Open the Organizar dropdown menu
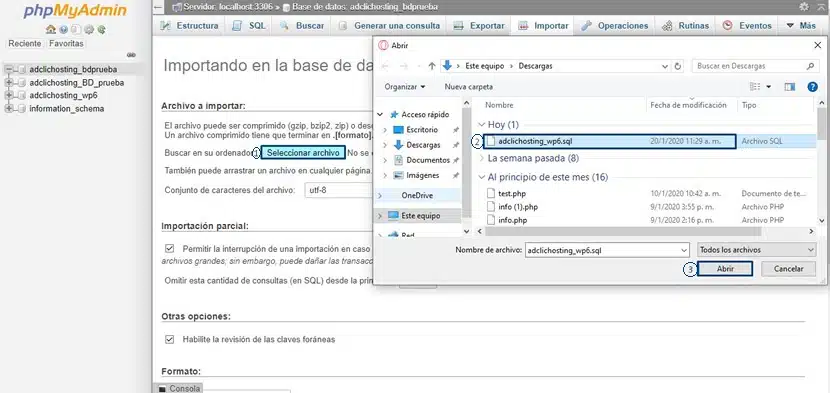 click(404, 87)
